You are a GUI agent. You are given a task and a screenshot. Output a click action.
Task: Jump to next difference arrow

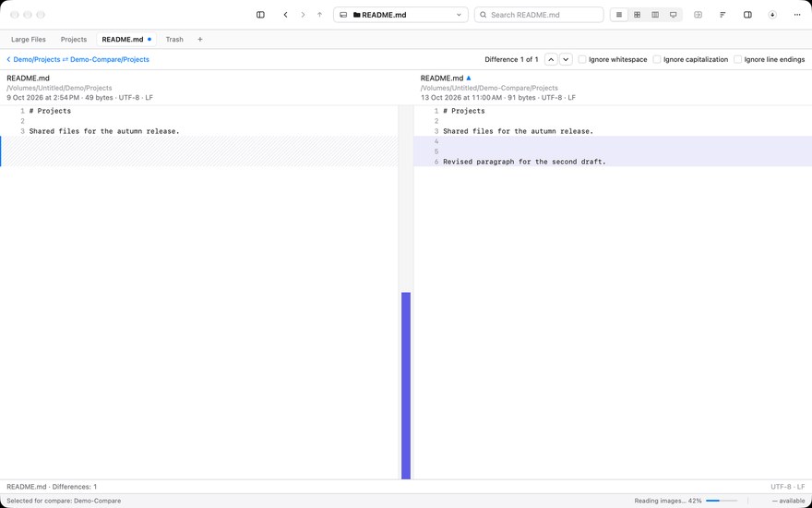pyautogui.click(x=566, y=60)
